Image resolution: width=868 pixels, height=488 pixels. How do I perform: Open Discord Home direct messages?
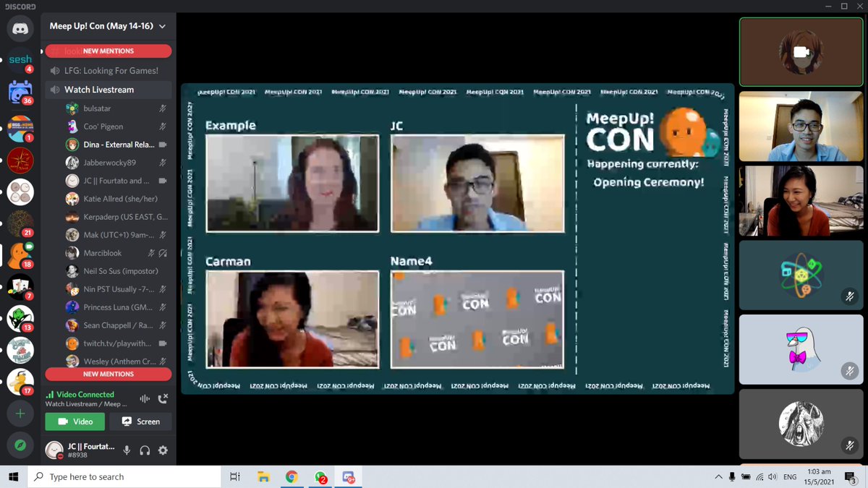20,30
